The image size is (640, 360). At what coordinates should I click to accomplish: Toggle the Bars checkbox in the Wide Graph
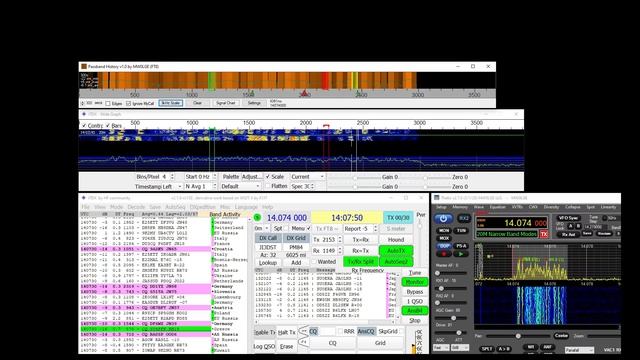coord(108,125)
